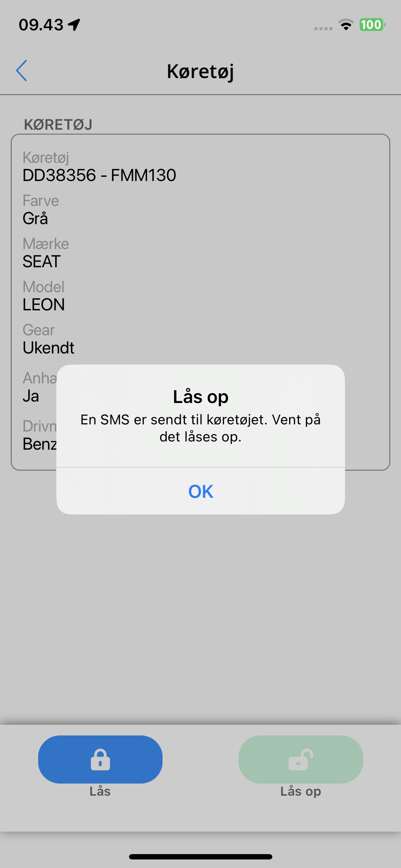Viewport: 401px width, 868px height.
Task: Tap the blue padlock Lås button
Action: tap(100, 759)
